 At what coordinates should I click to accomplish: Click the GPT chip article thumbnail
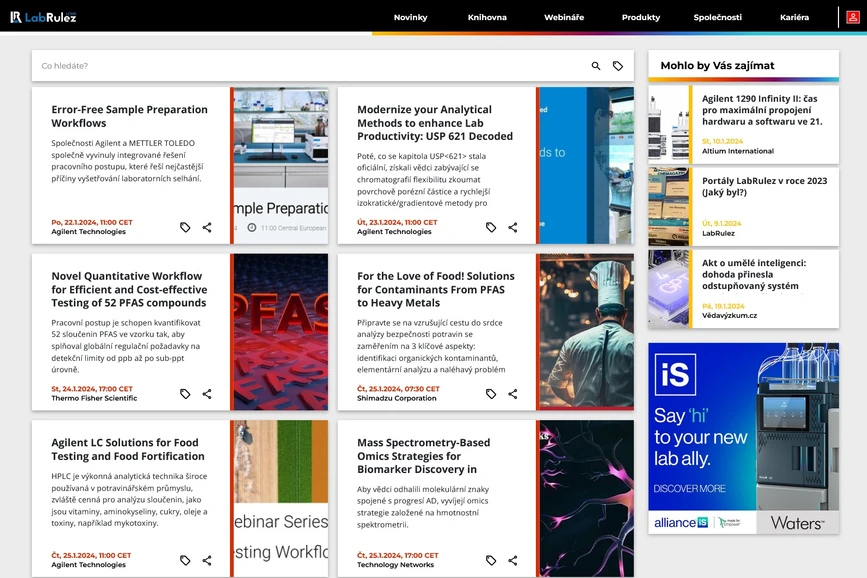point(668,289)
